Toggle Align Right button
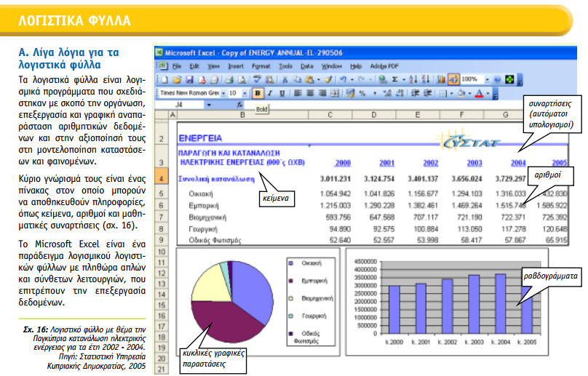The image size is (588, 376). click(x=322, y=93)
